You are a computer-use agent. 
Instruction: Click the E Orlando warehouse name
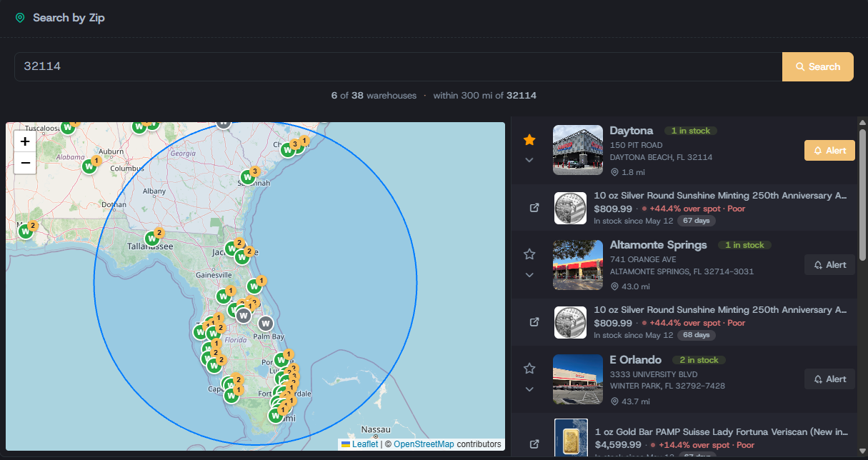pos(636,359)
